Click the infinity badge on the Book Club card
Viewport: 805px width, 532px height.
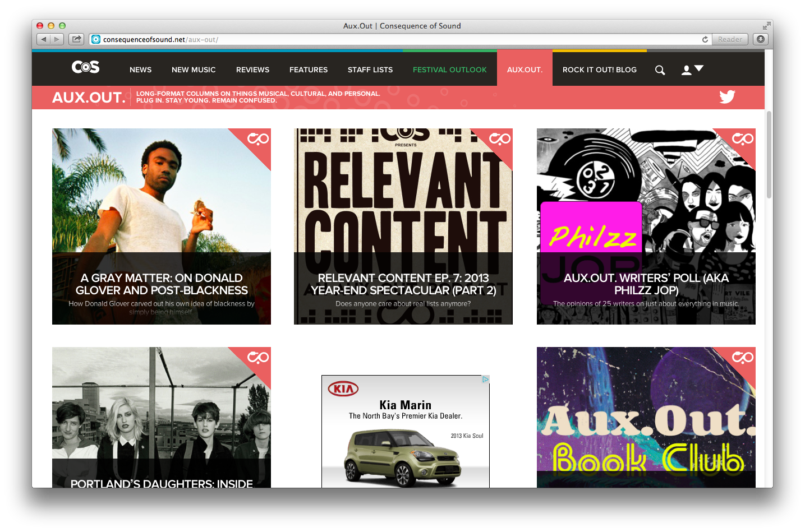(743, 357)
